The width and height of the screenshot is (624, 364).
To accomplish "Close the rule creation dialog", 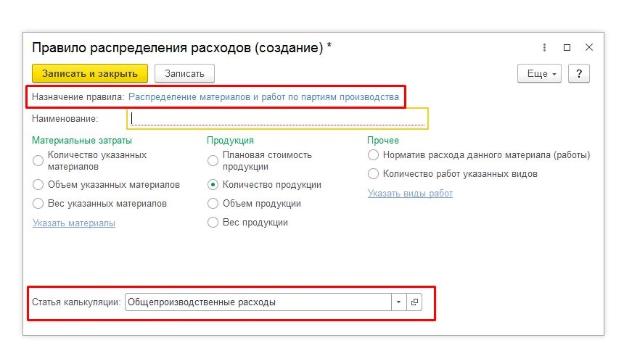I will [589, 47].
